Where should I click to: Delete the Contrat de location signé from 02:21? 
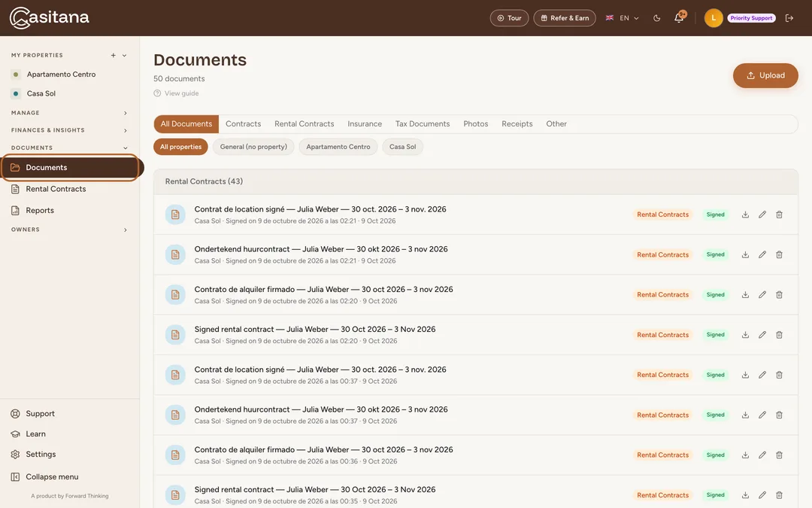coord(779,214)
